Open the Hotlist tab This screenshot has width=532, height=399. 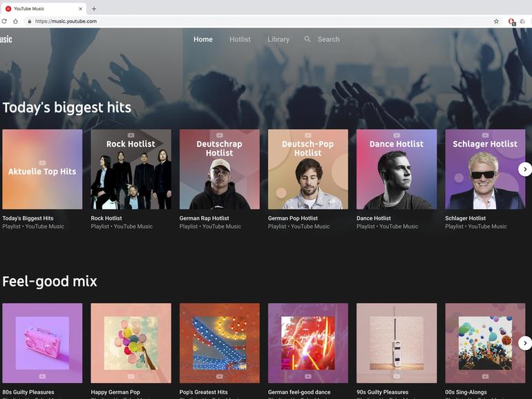tap(240, 39)
